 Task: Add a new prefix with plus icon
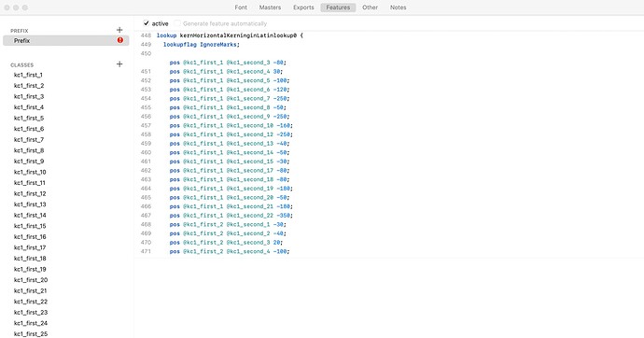(x=119, y=30)
